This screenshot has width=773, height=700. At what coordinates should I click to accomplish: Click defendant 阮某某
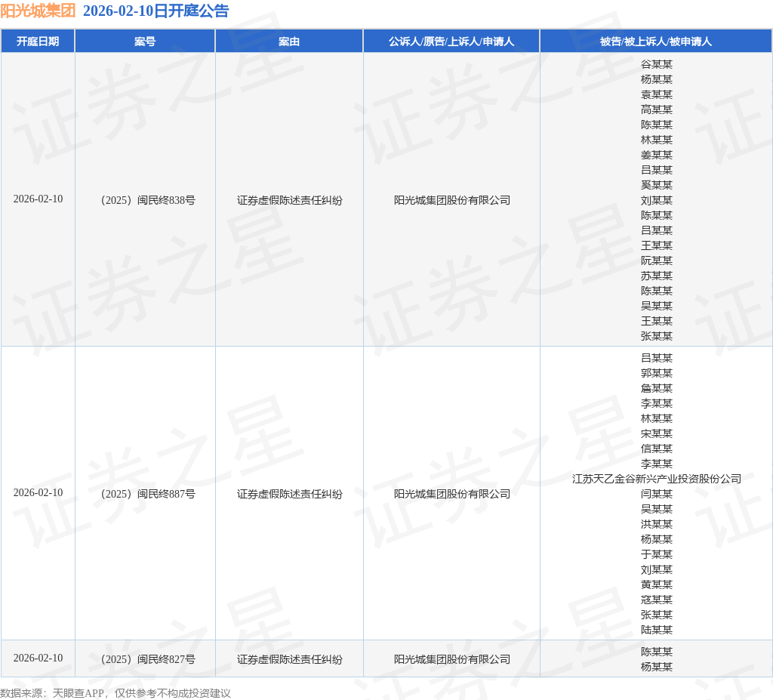657,261
